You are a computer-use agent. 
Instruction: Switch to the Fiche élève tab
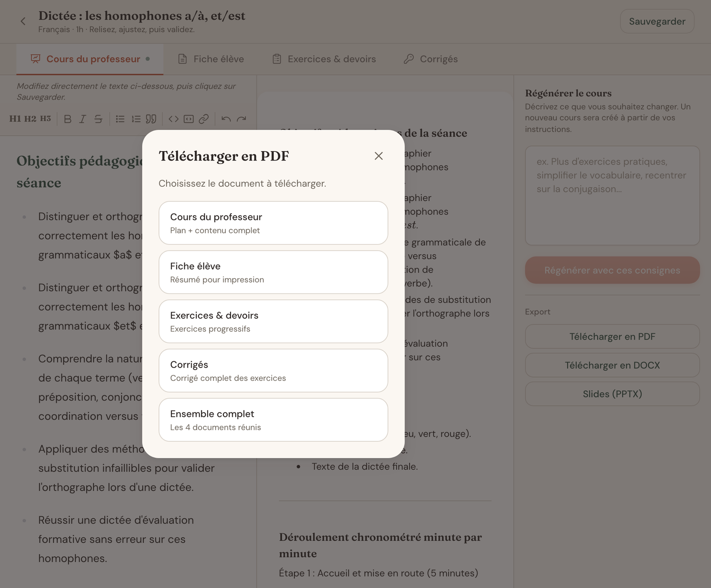(211, 59)
